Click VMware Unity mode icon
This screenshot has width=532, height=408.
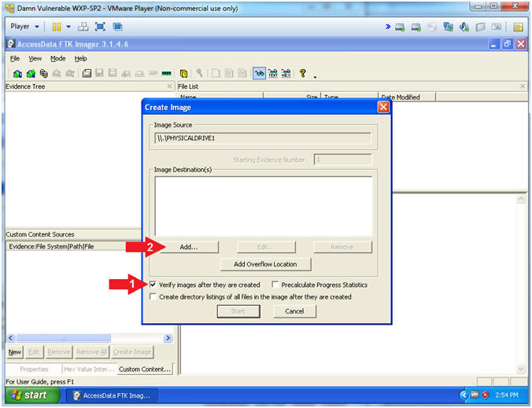click(x=117, y=27)
